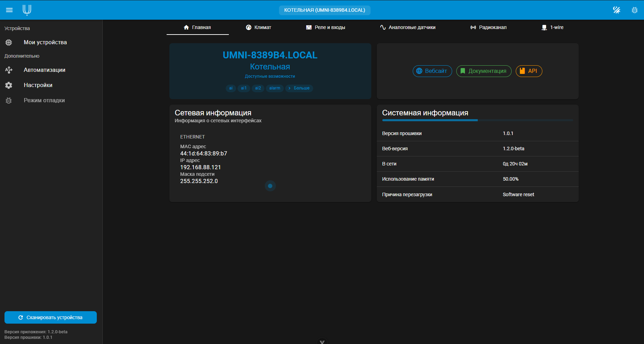Click bookmark icon in Документация button
This screenshot has height=344, width=644.
point(463,71)
